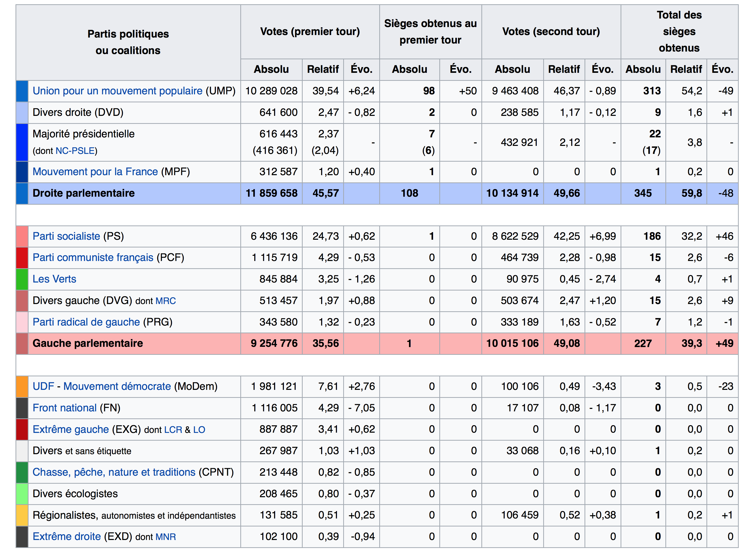Click the Partis politiques ou coalitions header
The width and height of the screenshot is (748, 560).
[128, 42]
